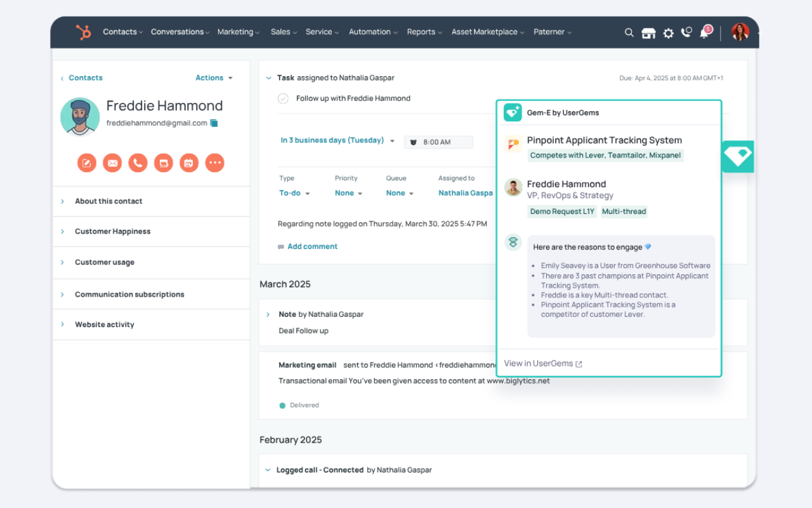
Task: Click the Gem-E header logo icon
Action: [513, 112]
